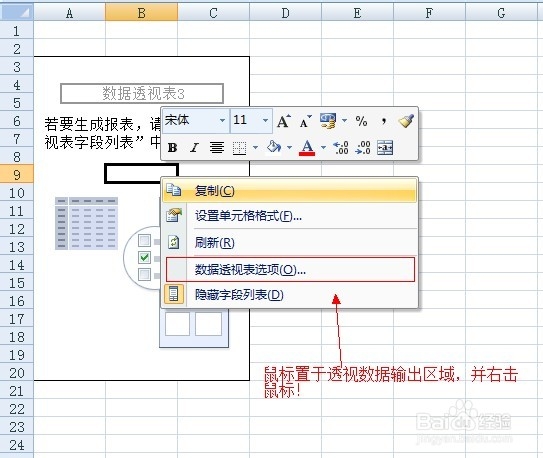Viewport: 543px width, 458px height.
Task: Click the top unchecked checkbox in illustration
Action: [x=144, y=240]
